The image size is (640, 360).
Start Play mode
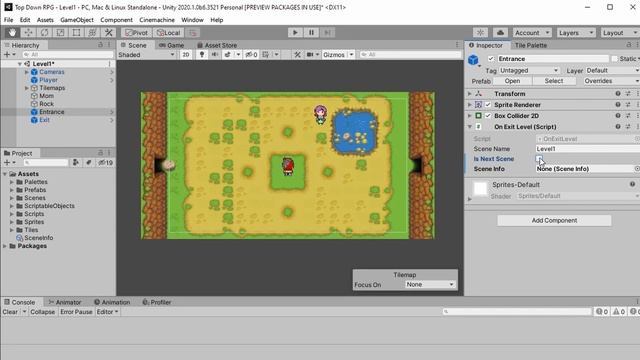295,33
